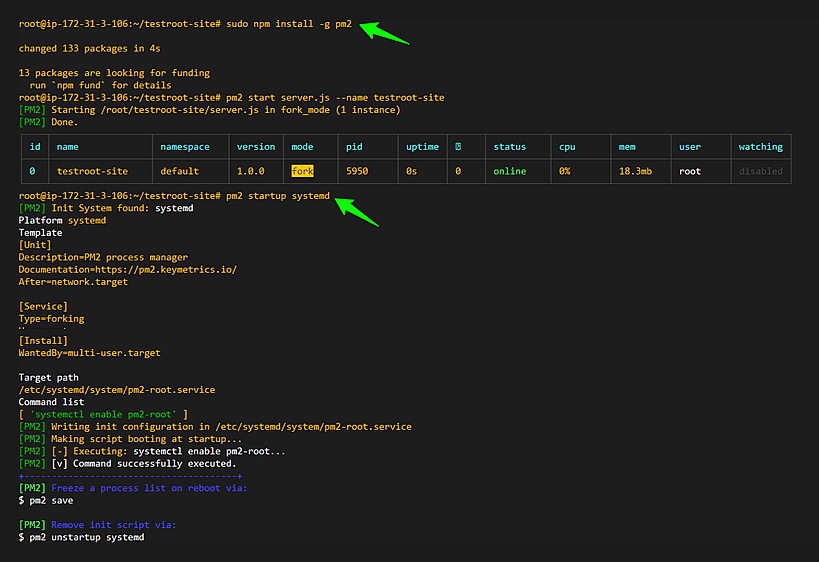Select the testroot-site name in process table
This screenshot has width=819, height=562.
92,171
